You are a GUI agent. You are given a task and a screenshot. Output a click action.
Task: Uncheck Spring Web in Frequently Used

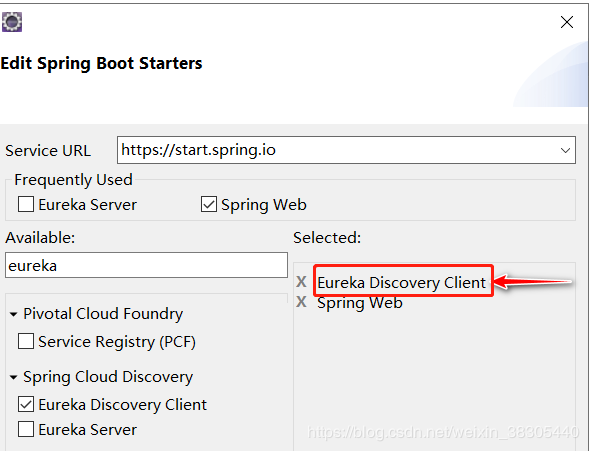(209, 204)
